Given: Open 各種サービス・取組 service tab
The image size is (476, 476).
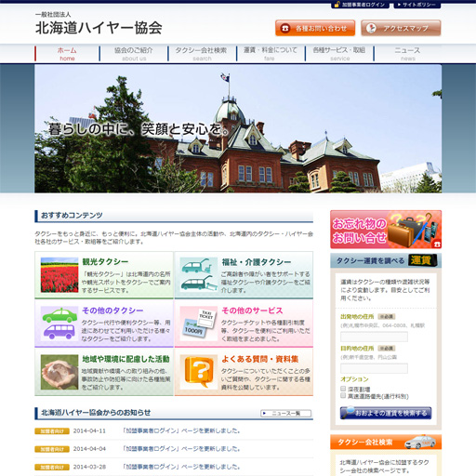Looking at the screenshot, I should (339, 54).
